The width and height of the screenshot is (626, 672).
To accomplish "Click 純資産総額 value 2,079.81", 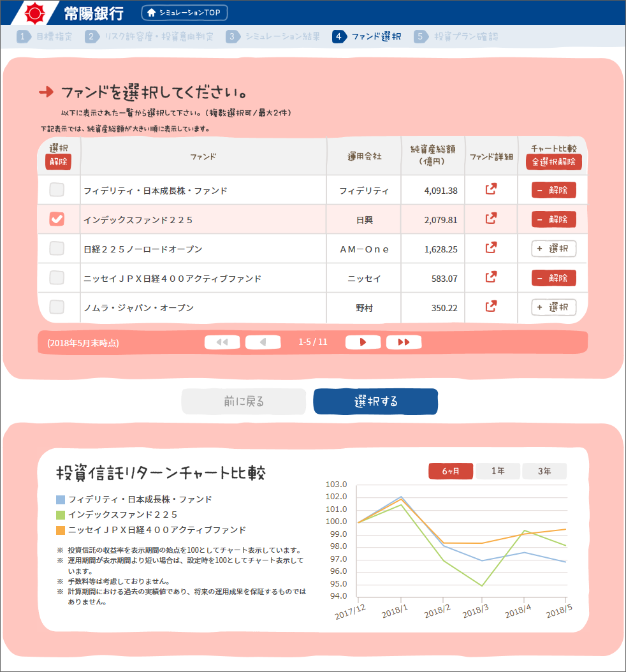I will [441, 220].
